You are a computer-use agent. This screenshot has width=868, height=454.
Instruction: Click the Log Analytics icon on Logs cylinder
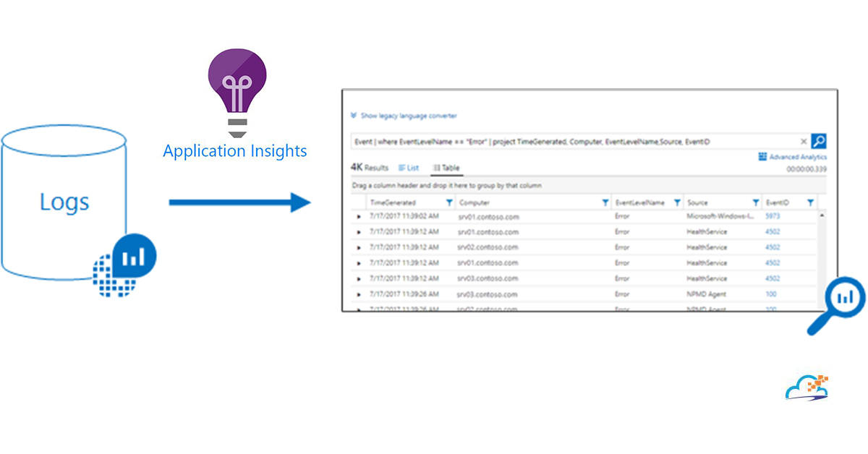tap(125, 267)
